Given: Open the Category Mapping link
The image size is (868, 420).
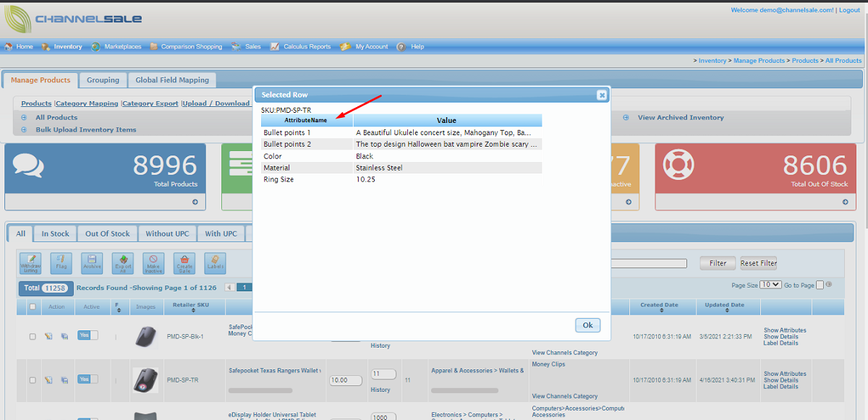Looking at the screenshot, I should tap(88, 103).
